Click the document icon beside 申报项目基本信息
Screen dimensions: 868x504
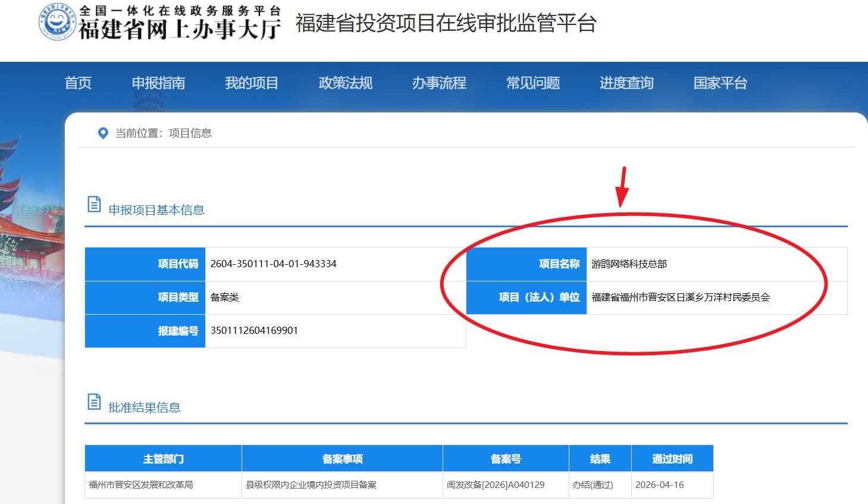coord(94,204)
